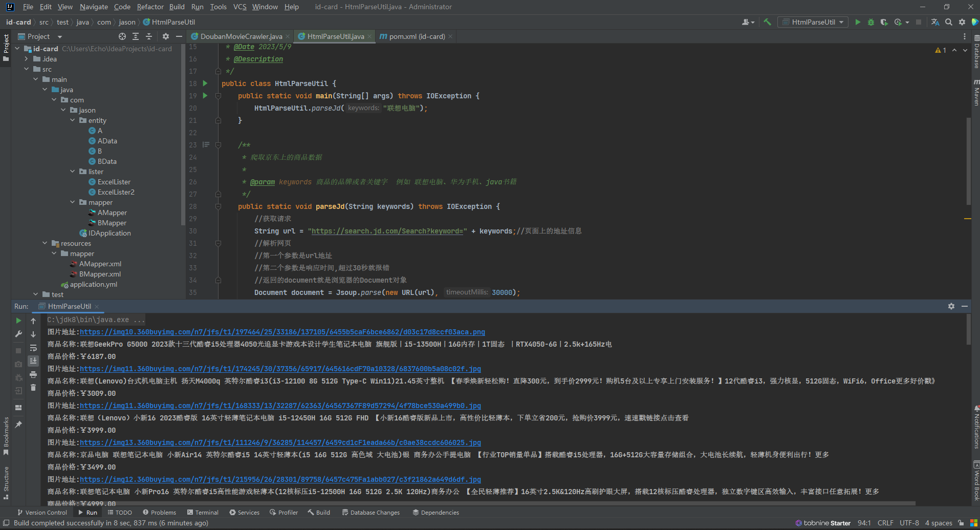This screenshot has width=980, height=530.
Task: Click the green Build Project hammer icon
Action: click(x=767, y=22)
